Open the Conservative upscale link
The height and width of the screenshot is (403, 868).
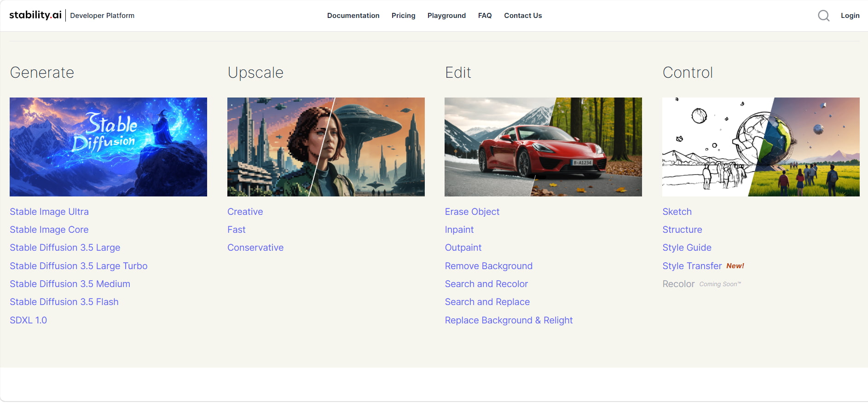[x=255, y=248]
